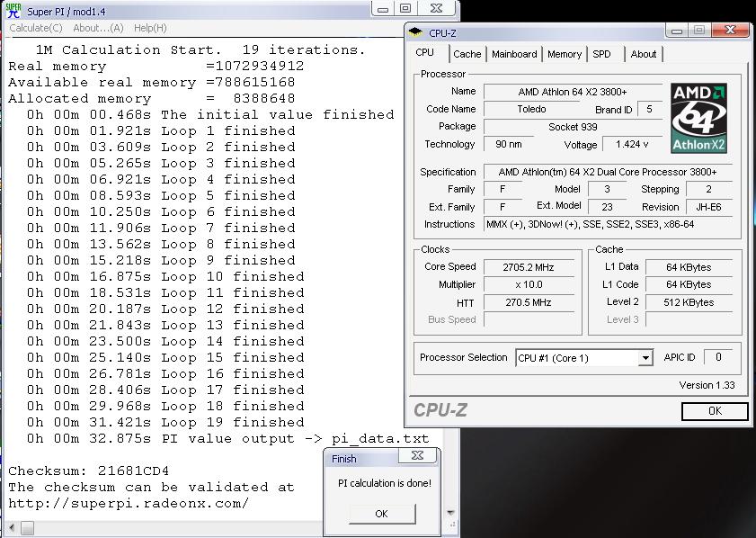The height and width of the screenshot is (538, 756).
Task: Switch to the Memory tab in CPU-Z
Action: coord(565,54)
